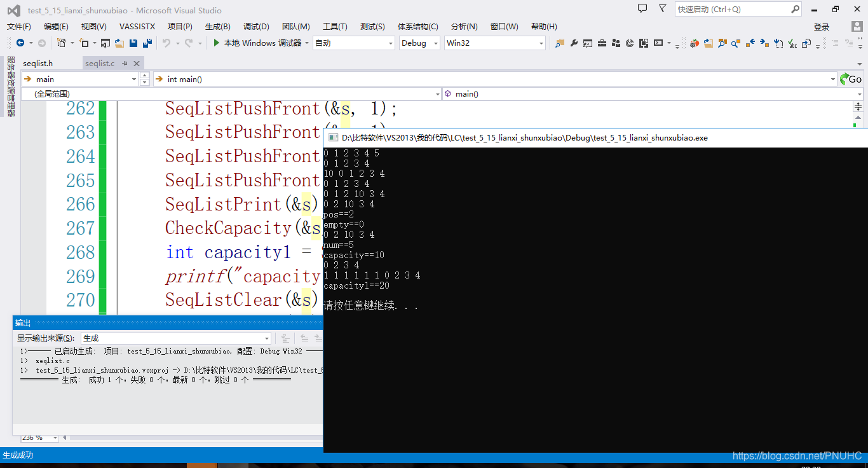Click the Add New Item toolbar icon
Viewport: 868px width, 468px height.
coord(85,43)
